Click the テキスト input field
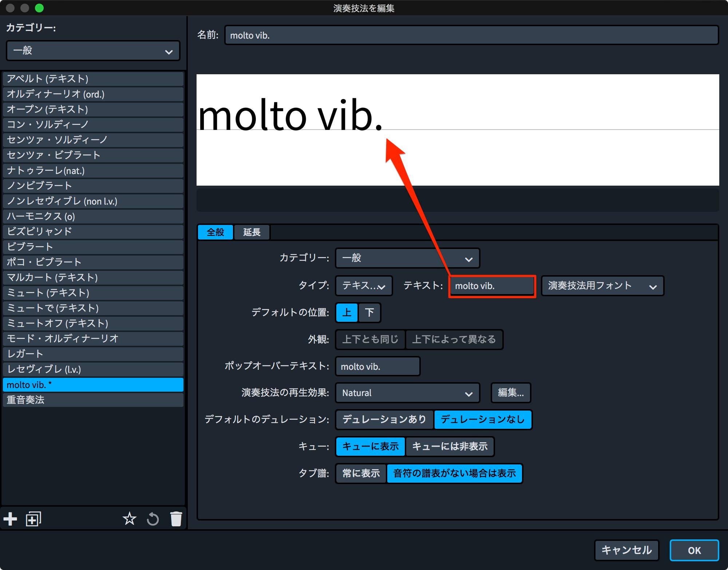Screen dimensions: 728x570 492,286
